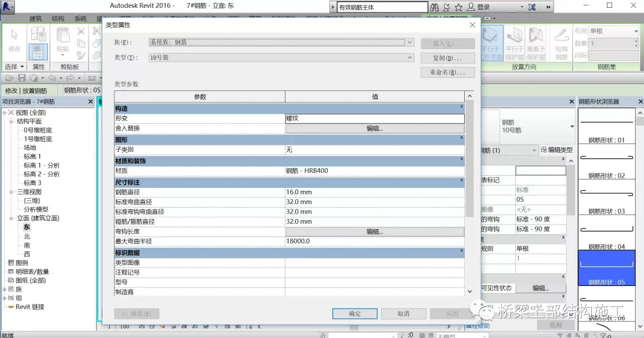Click the 确定 button

pos(355,313)
